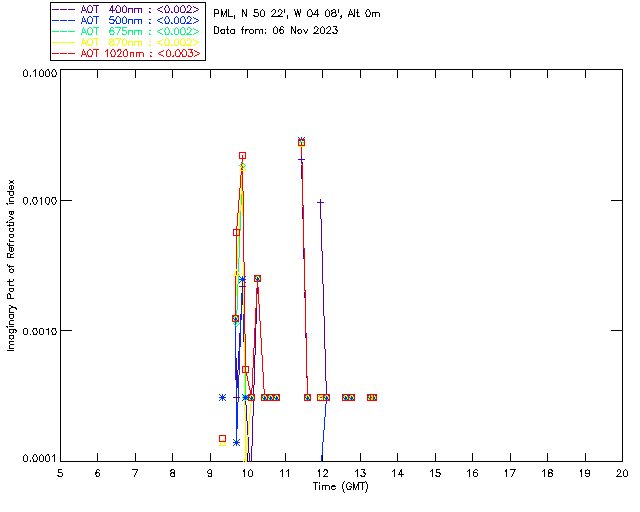
Task: Click the x-axis tick label 11
Action: tap(285, 473)
